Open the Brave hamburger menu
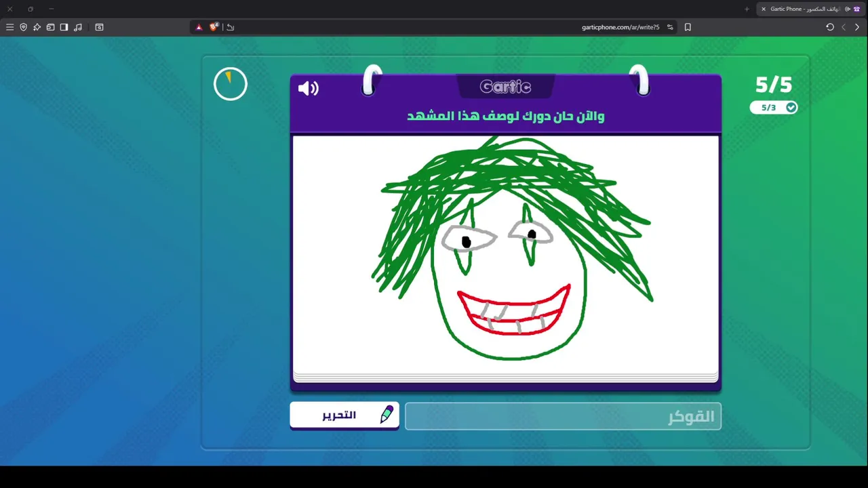868x488 pixels. [x=9, y=27]
